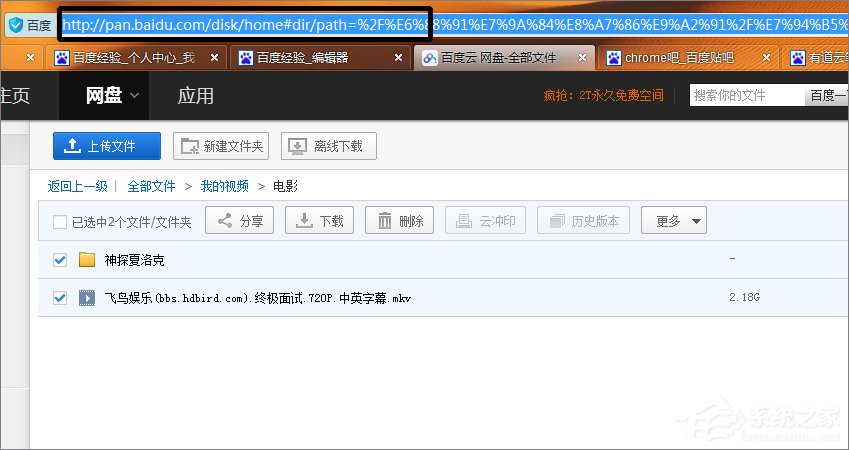Viewport: 849px width, 450px height.
Task: Click the 上传文件 upload button
Action: [107, 146]
